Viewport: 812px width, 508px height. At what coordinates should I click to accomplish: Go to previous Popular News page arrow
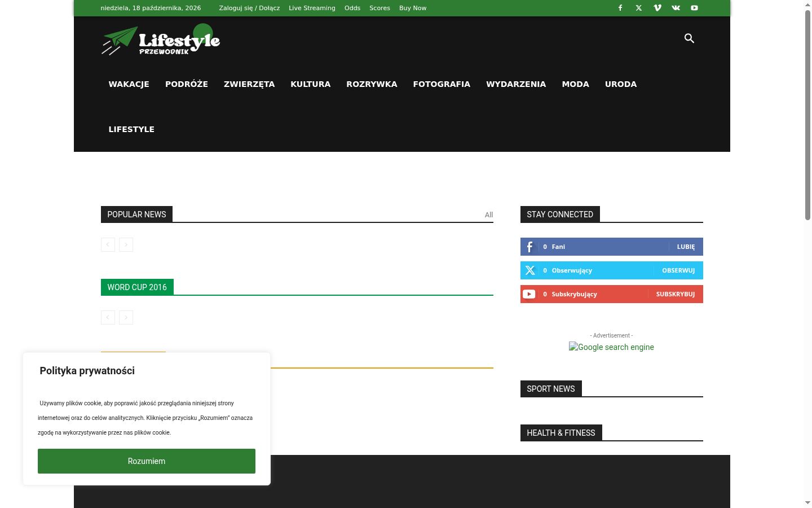(x=108, y=244)
